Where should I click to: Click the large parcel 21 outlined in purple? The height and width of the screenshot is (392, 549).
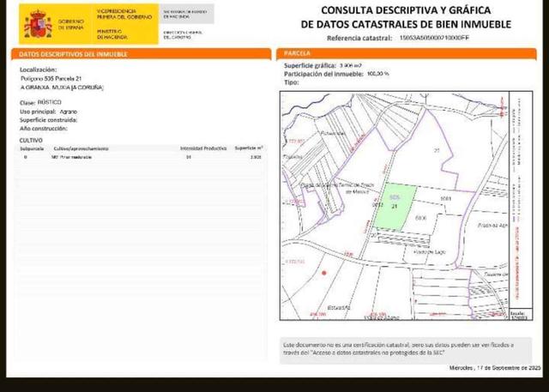436,150
